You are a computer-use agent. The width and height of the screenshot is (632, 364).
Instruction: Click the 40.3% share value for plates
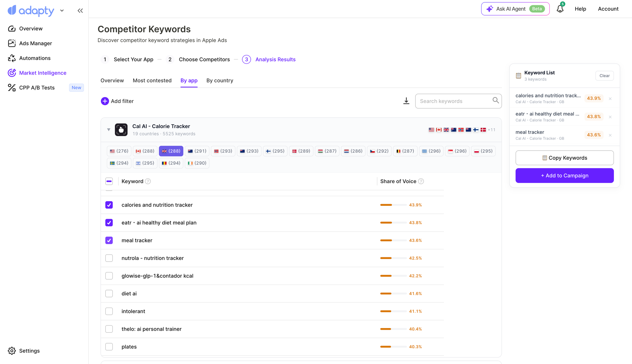(x=415, y=347)
